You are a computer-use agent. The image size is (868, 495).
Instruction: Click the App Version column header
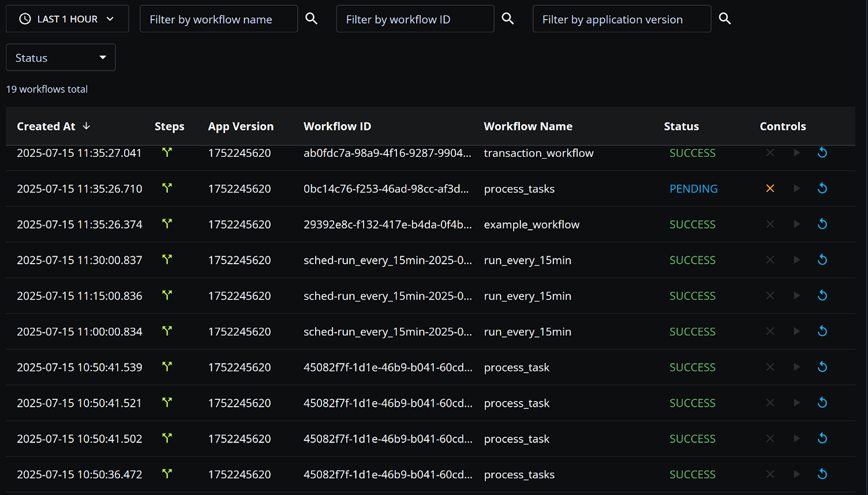241,126
